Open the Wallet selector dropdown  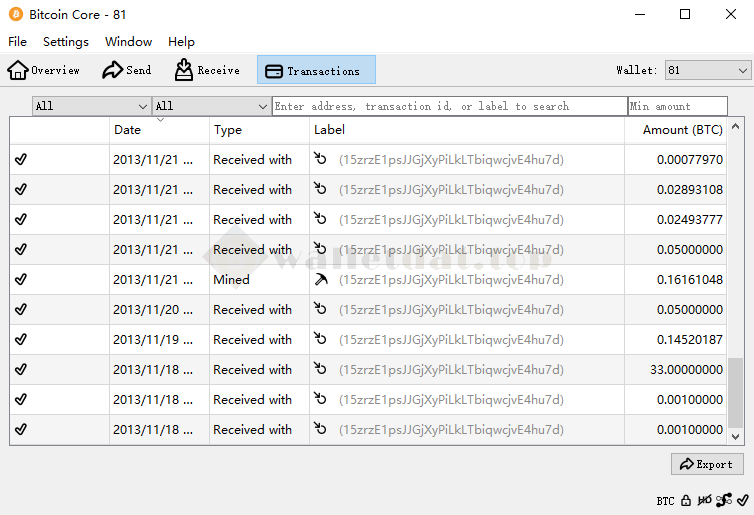(x=708, y=70)
